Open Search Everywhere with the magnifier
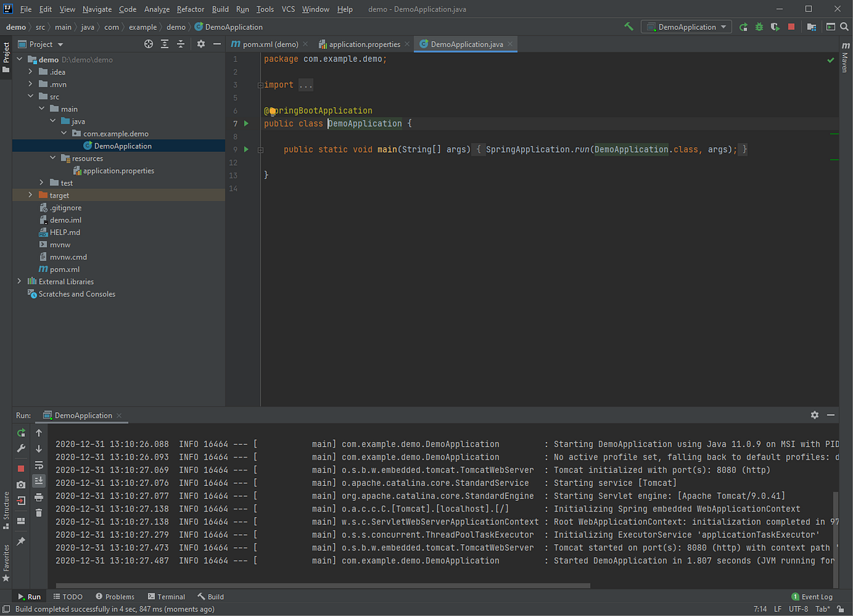Viewport: 853px width, 616px height. (x=844, y=26)
